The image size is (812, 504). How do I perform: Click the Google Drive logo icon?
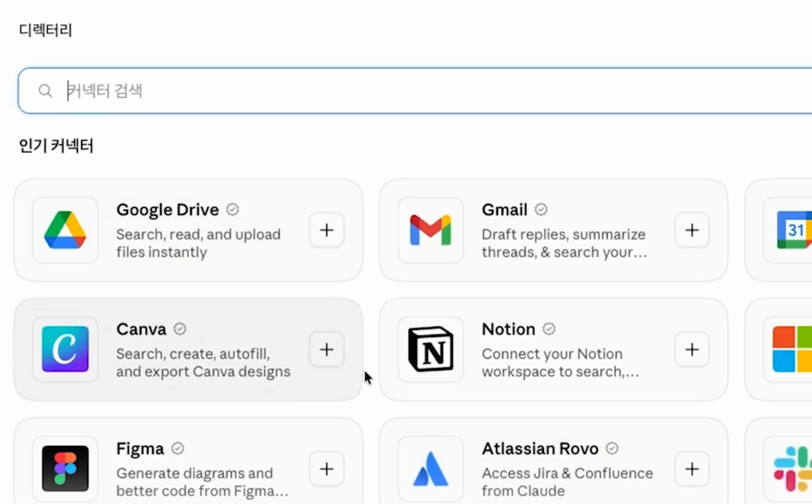65,230
